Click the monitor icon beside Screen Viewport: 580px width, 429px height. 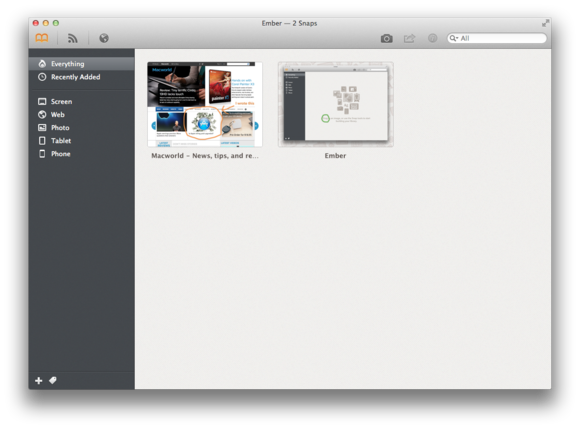pos(42,101)
